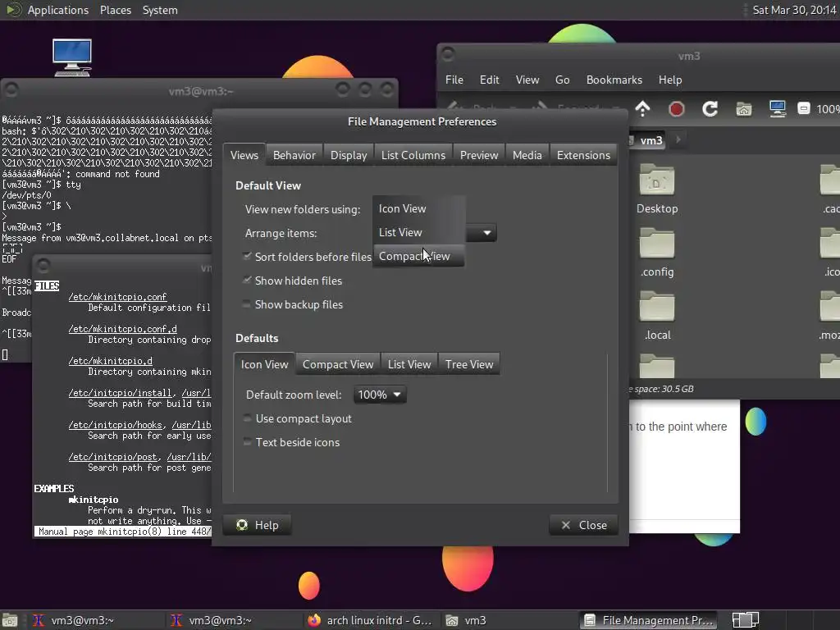
Task: Select the .config folder icon
Action: [657, 244]
